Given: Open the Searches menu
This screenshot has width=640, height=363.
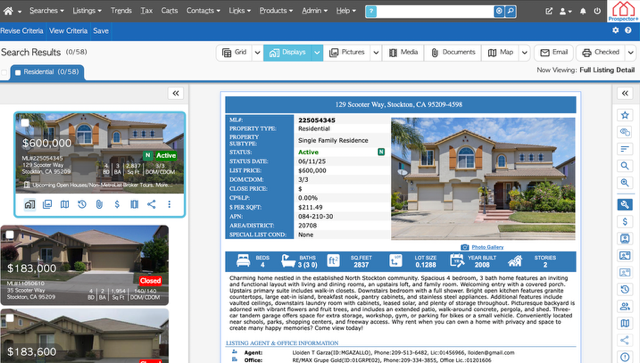Looking at the screenshot, I should (47, 11).
